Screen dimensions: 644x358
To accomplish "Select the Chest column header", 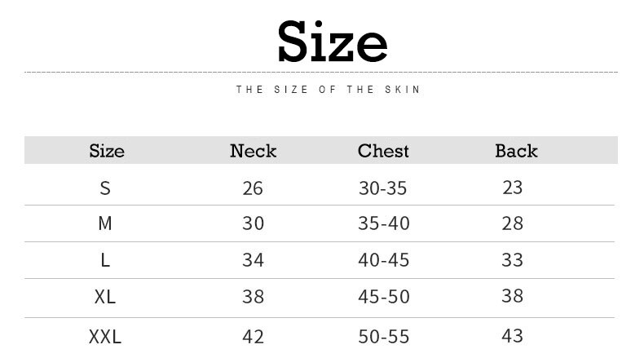I will tap(383, 151).
